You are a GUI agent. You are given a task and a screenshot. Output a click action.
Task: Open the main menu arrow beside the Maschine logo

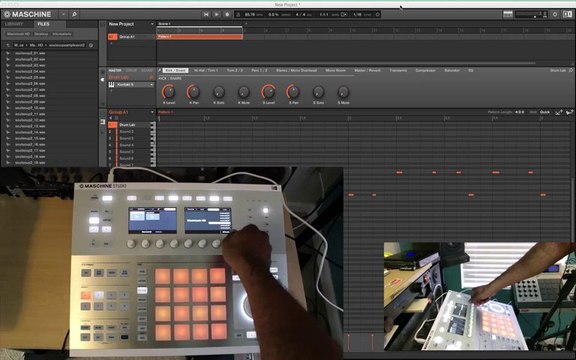point(63,14)
